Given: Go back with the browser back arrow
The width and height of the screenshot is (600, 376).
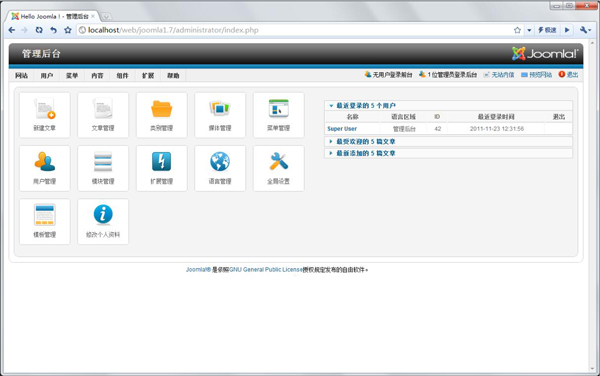Looking at the screenshot, I should tap(12, 30).
